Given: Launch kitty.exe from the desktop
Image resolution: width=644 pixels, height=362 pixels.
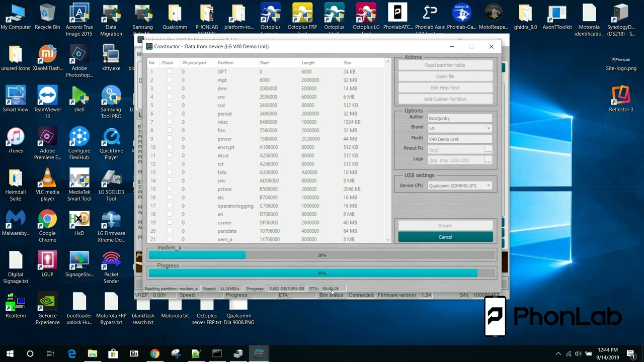Looking at the screenshot, I should [x=111, y=58].
